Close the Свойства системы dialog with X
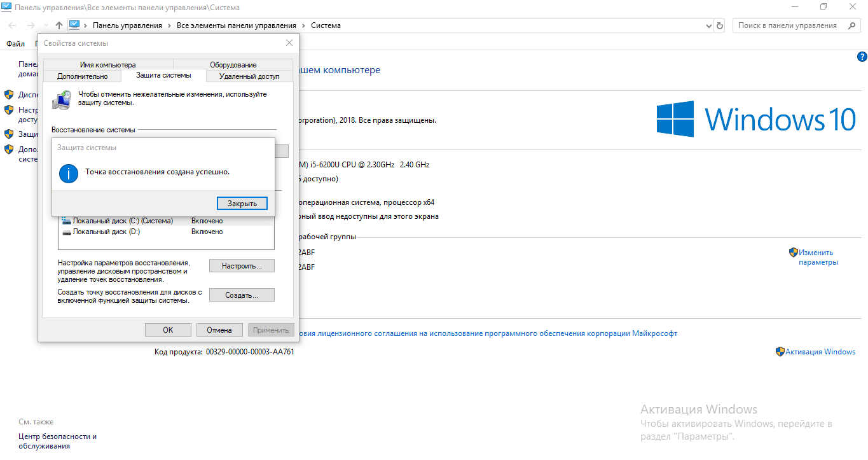Screen dimensions: 868x460 click(x=289, y=43)
